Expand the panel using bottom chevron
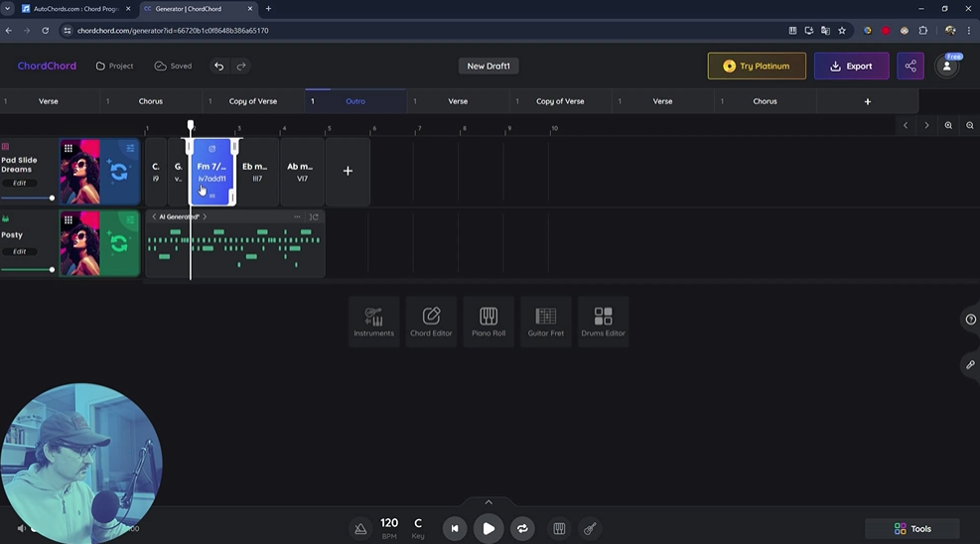Viewport: 980px width, 544px height. [x=489, y=502]
